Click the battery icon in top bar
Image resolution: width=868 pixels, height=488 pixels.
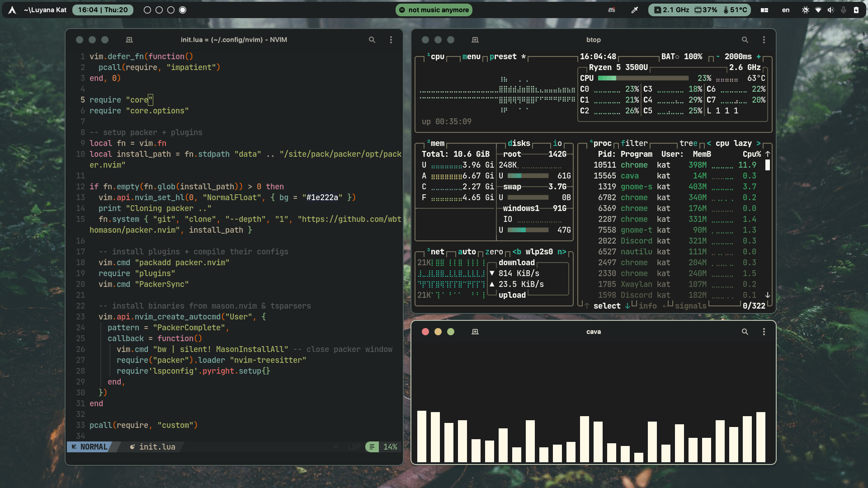click(x=856, y=10)
